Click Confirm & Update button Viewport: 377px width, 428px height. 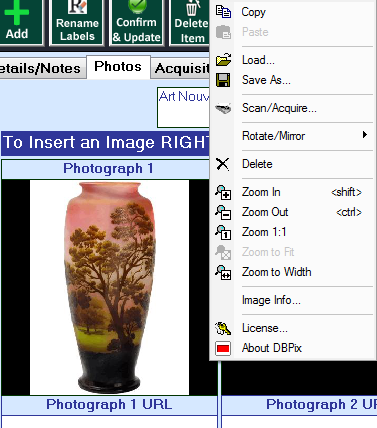click(x=137, y=22)
